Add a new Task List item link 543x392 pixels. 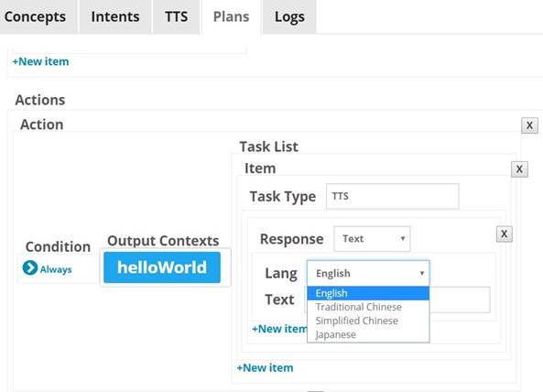[265, 368]
